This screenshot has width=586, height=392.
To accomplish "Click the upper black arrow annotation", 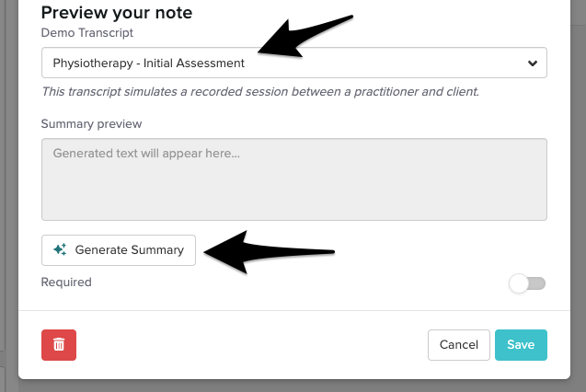I will click(304, 38).
